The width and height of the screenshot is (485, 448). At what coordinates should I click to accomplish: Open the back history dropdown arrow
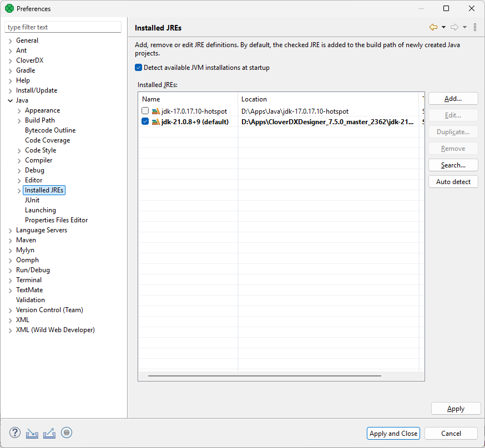(x=443, y=27)
